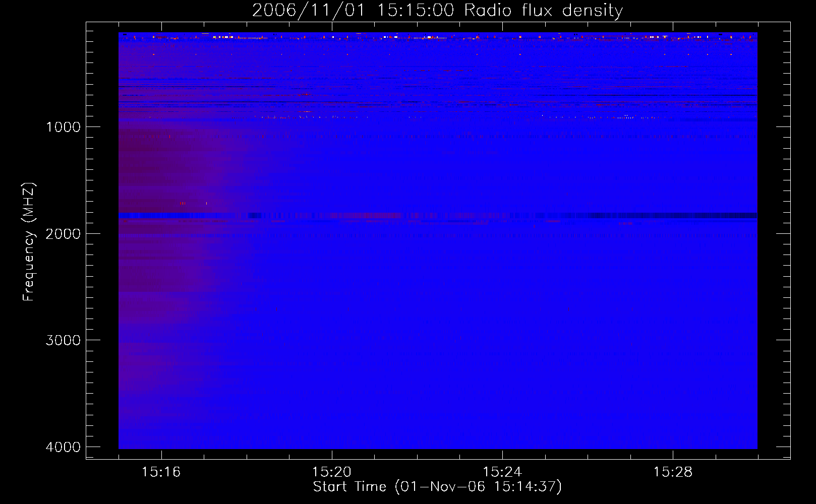Click the 15:28 time tick label
The image size is (816, 504).
pyautogui.click(x=673, y=472)
